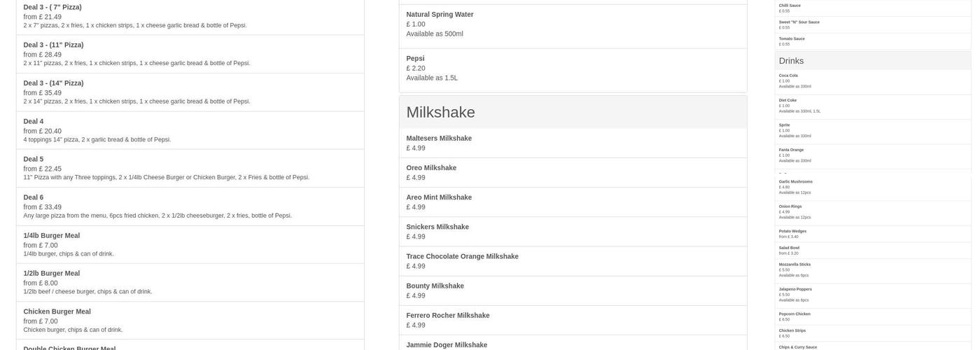Pick the 1/2lb Burger Meal
The width and height of the screenshot is (980, 350).
[190, 283]
